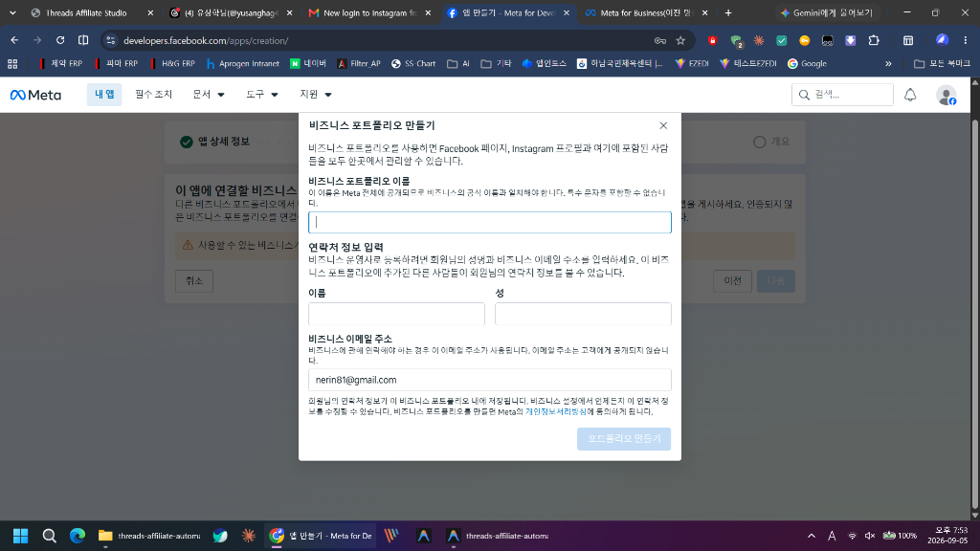The image size is (980, 551).
Task: Open the extensions puzzle icon
Action: [874, 40]
